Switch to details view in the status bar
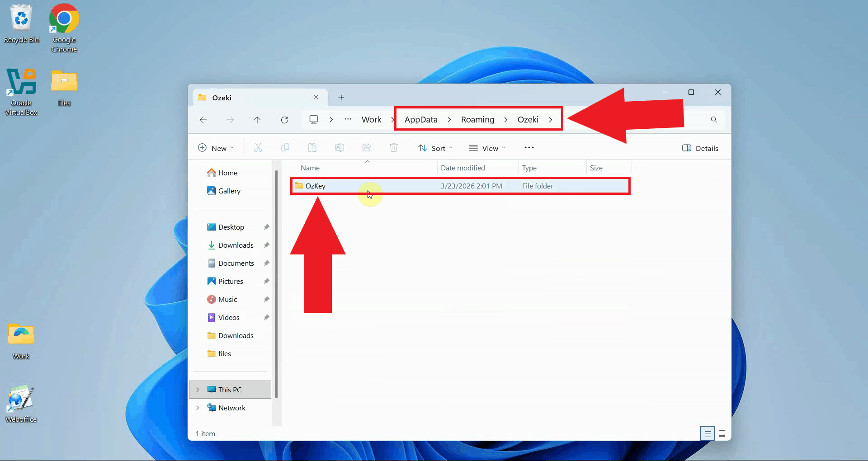868x461 pixels. [707, 433]
